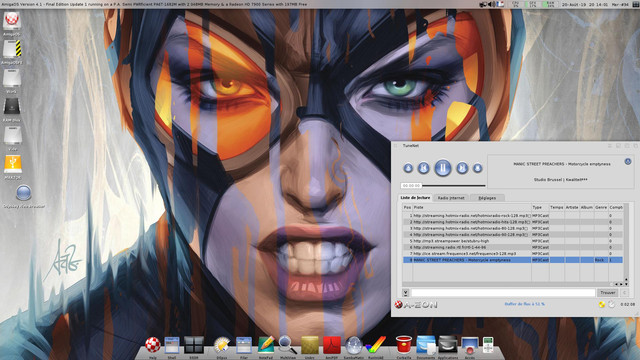
Task: Click the round info icon beside the song title
Action: [628, 162]
